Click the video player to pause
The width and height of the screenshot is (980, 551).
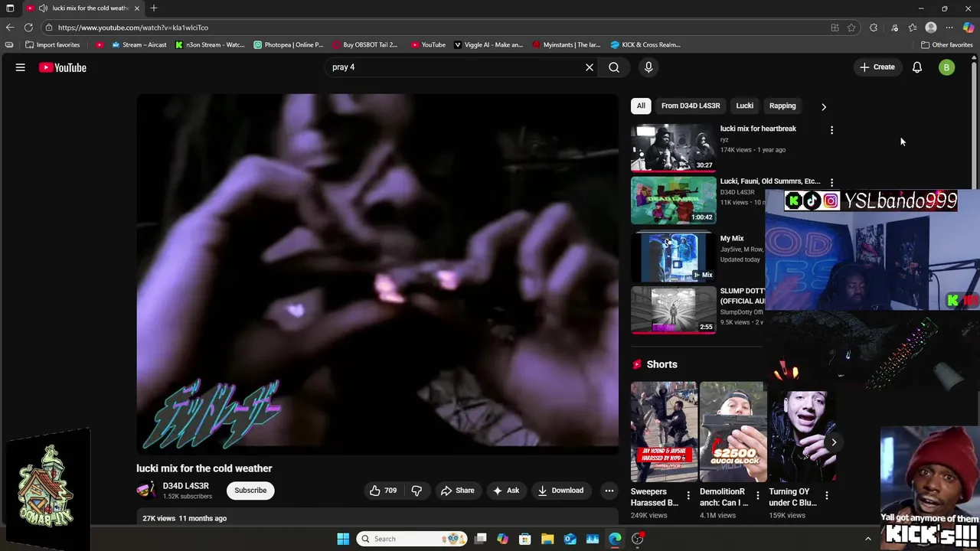click(377, 273)
